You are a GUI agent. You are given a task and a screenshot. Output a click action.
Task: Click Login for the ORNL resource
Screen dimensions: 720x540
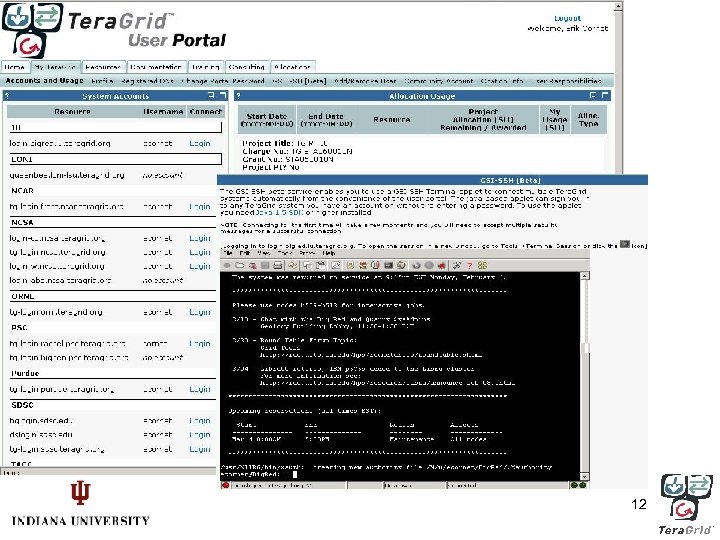pyautogui.click(x=200, y=312)
